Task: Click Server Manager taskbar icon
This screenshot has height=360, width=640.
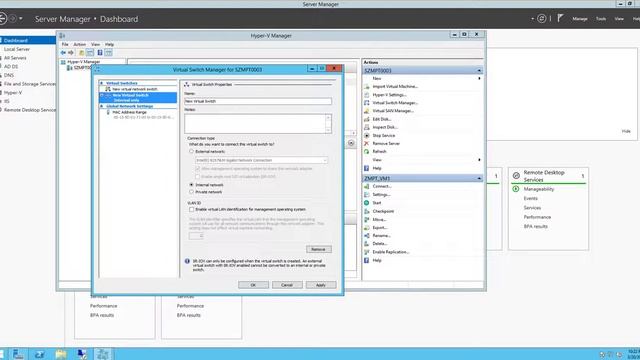Action: (18, 354)
